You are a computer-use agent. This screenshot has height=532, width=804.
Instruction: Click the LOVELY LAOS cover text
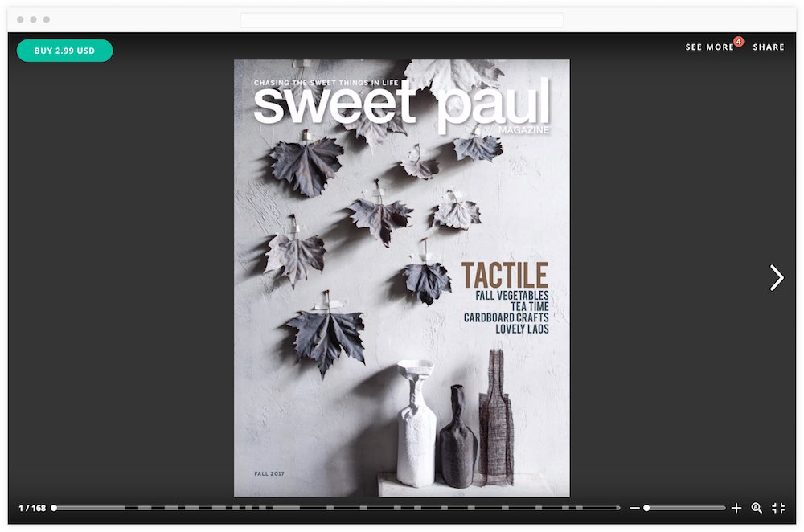pyautogui.click(x=522, y=329)
